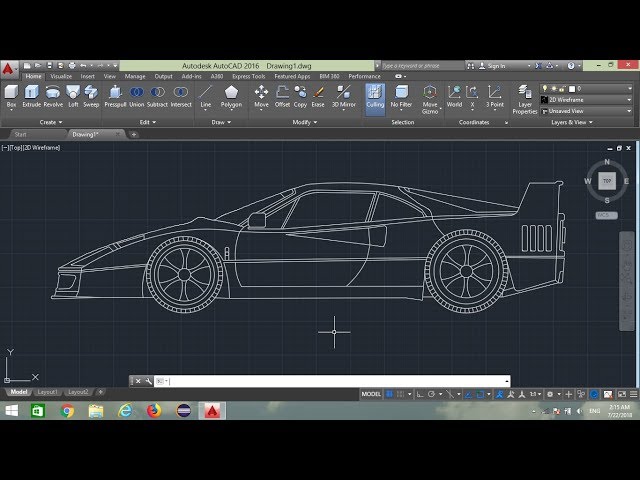This screenshot has width=640, height=480.
Task: Open the Home ribbon tab
Action: tap(33, 76)
